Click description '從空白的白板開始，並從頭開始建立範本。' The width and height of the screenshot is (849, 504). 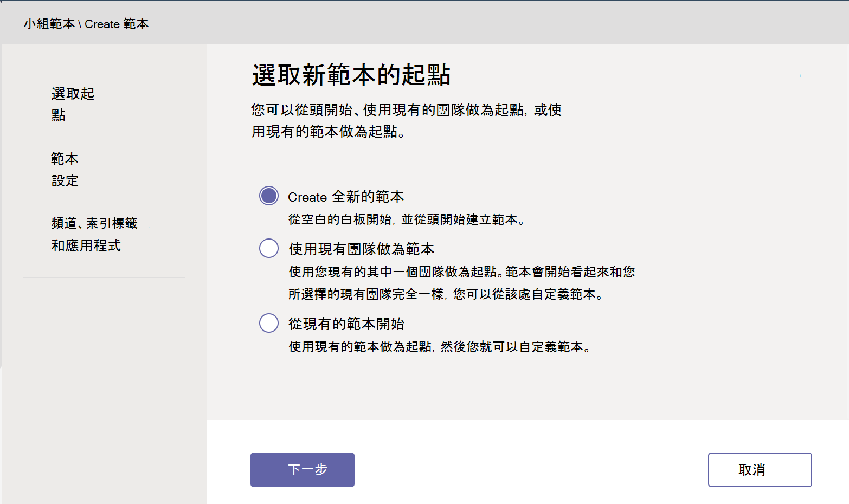(407, 219)
